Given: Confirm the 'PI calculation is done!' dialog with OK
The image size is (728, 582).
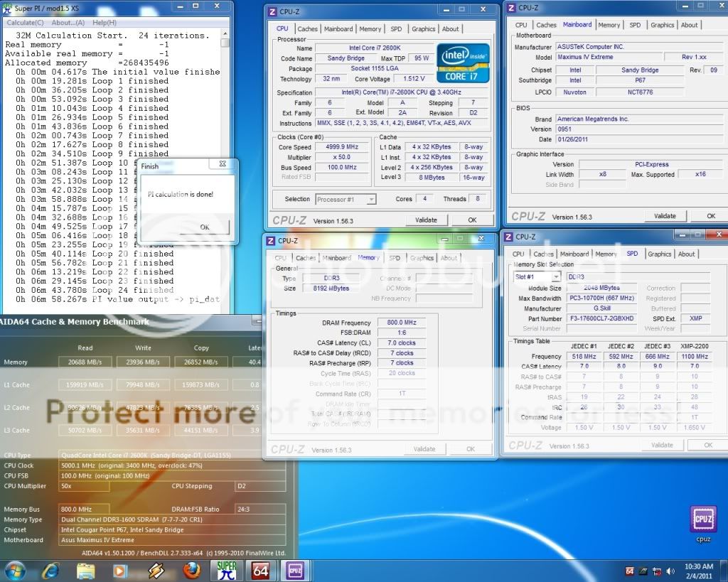Looking at the screenshot, I should 204,227.
